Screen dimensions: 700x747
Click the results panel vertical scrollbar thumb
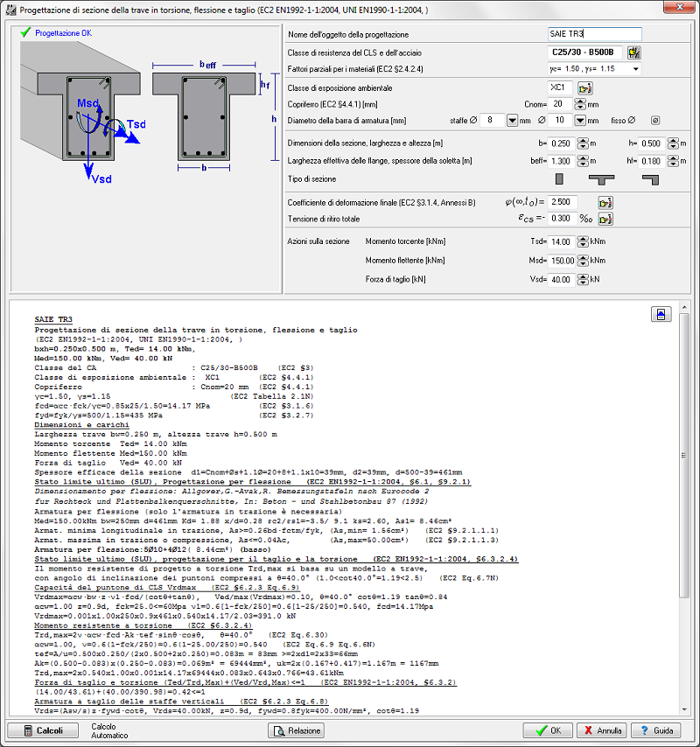click(x=683, y=456)
